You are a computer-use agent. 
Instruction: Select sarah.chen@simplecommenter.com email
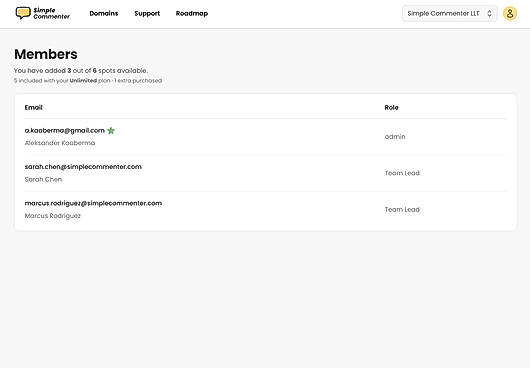point(83,167)
